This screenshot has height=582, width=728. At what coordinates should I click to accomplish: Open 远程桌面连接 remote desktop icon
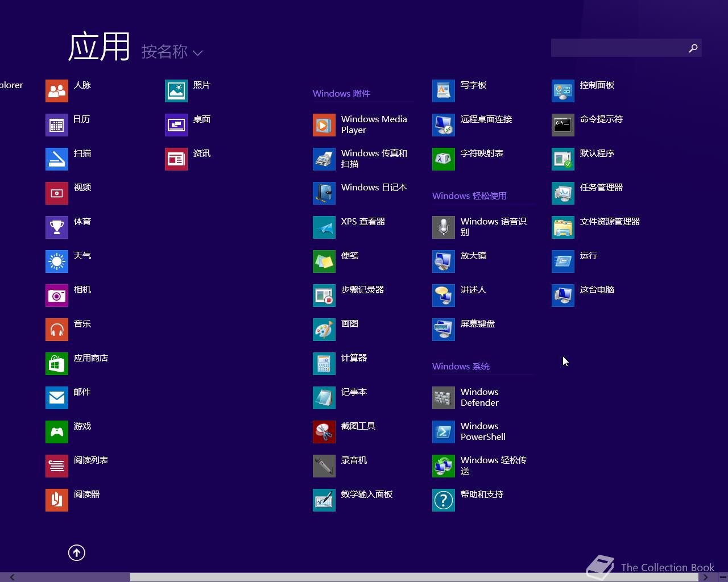tap(444, 125)
